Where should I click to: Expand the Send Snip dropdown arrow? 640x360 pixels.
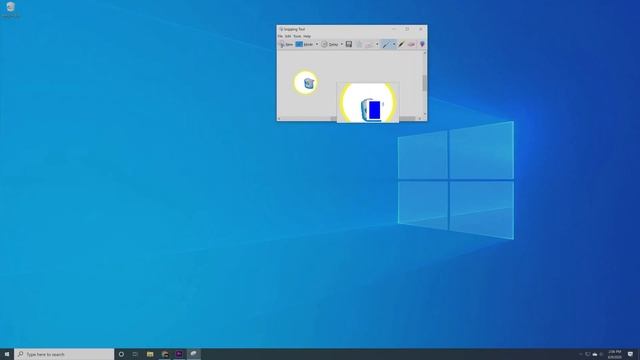click(x=377, y=44)
